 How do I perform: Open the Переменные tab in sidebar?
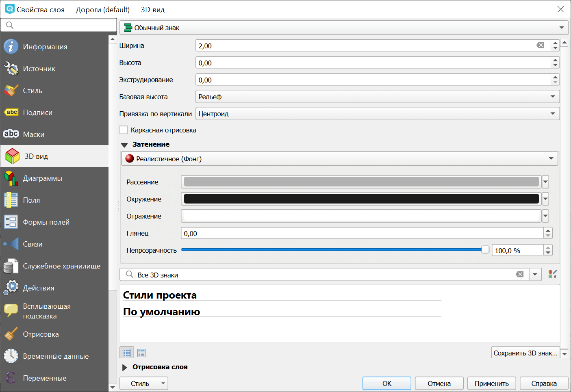(44, 378)
